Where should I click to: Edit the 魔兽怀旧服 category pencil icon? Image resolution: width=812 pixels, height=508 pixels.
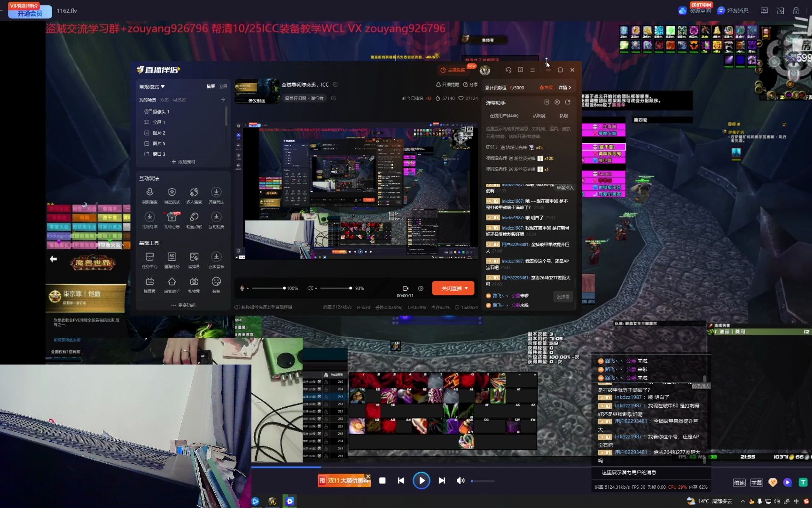[333, 98]
